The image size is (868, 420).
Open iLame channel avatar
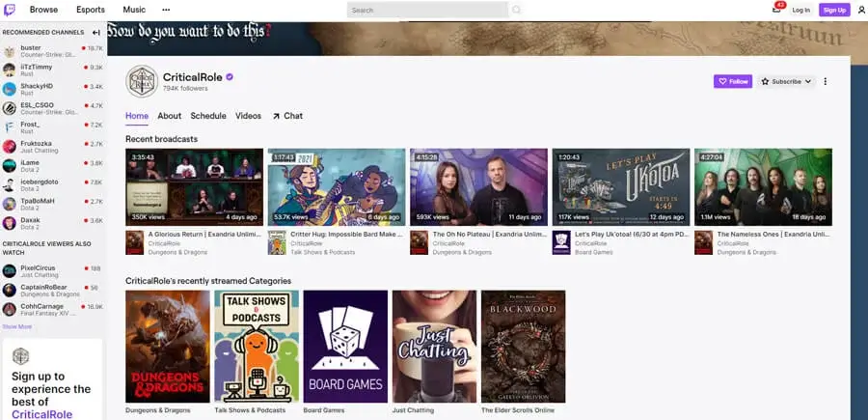click(x=9, y=166)
